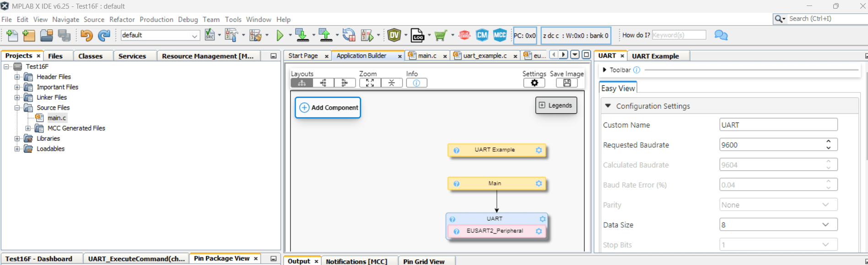This screenshot has height=265, width=868.
Task: Open MPLAB Code Configurator via MCC icon
Action: (x=500, y=35)
